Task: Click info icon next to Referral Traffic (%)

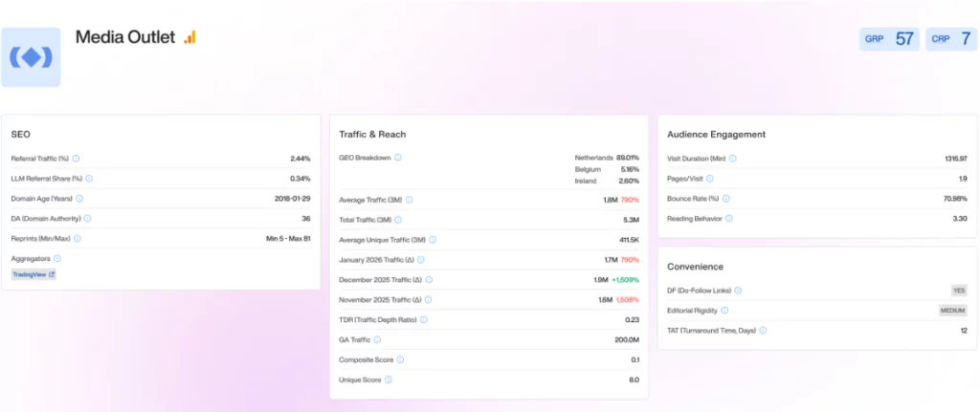Action: click(x=76, y=159)
